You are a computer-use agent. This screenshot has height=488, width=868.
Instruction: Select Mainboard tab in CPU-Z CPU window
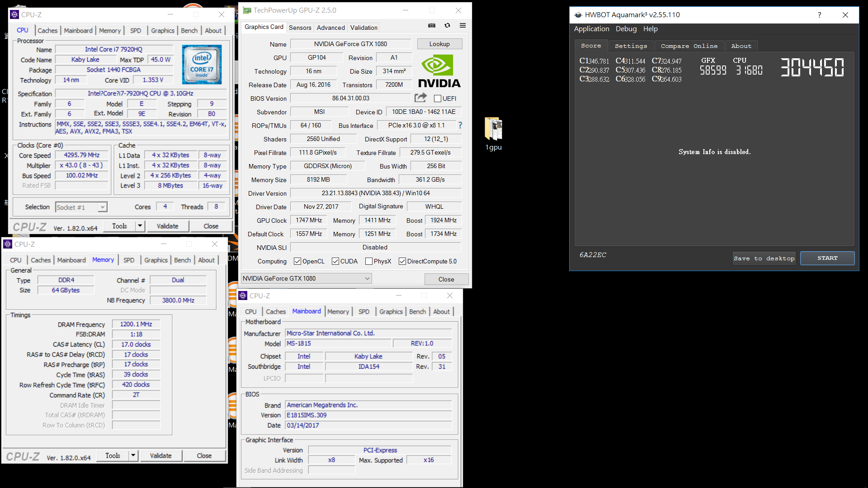[x=78, y=31]
